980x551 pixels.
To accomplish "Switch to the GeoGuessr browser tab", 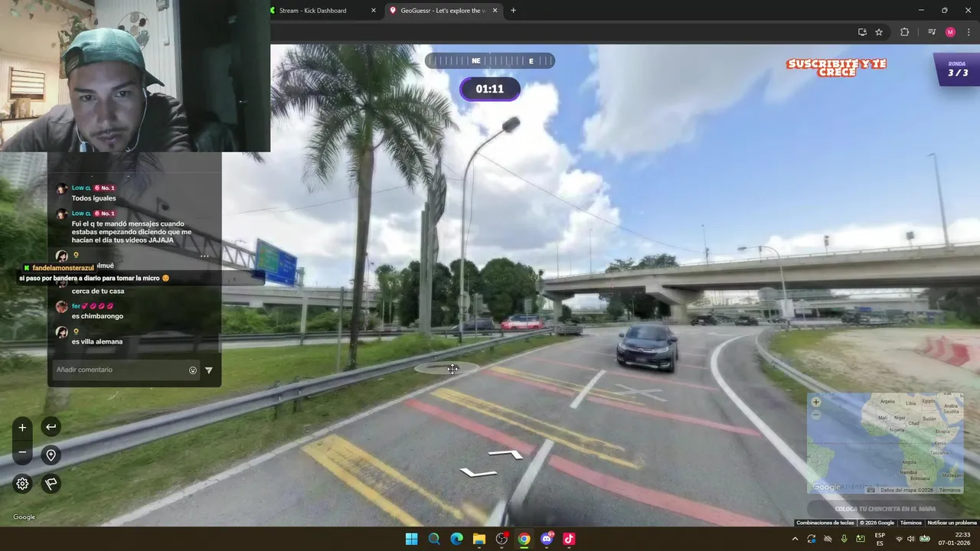I will pos(443,11).
